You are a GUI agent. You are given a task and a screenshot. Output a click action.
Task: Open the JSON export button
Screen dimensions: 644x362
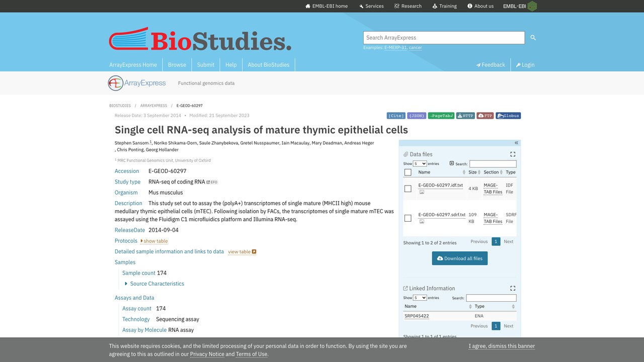tap(417, 116)
